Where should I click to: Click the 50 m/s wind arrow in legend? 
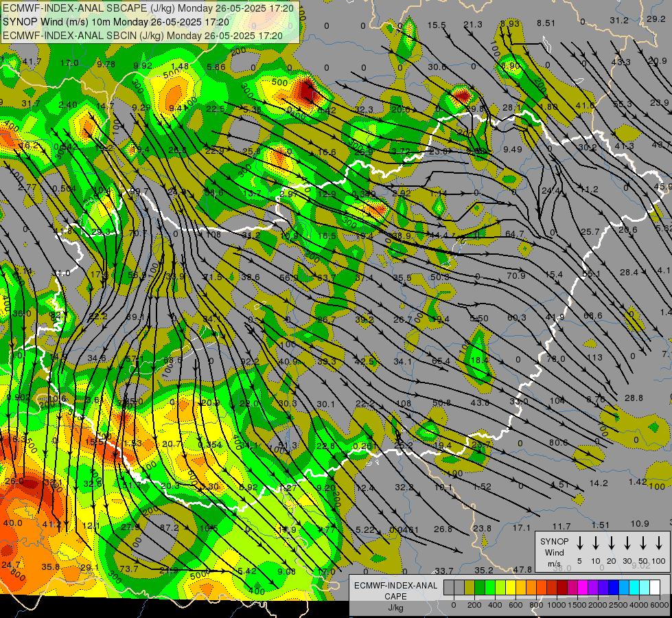click(x=643, y=542)
